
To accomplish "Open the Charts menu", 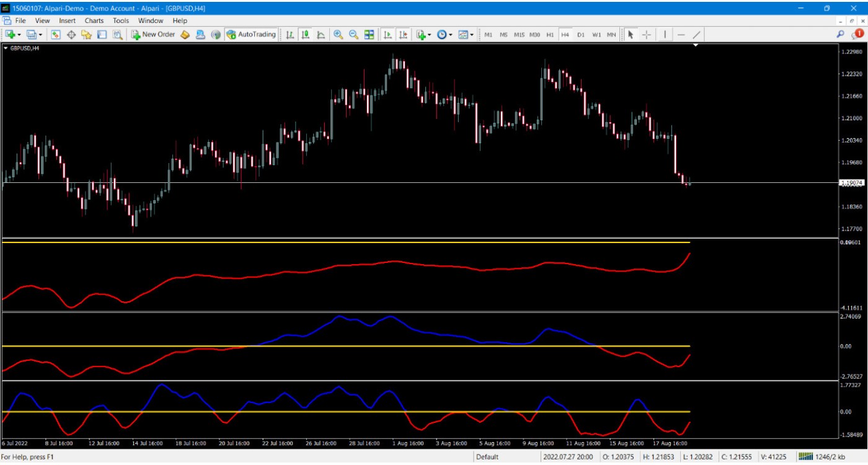I will 94,20.
